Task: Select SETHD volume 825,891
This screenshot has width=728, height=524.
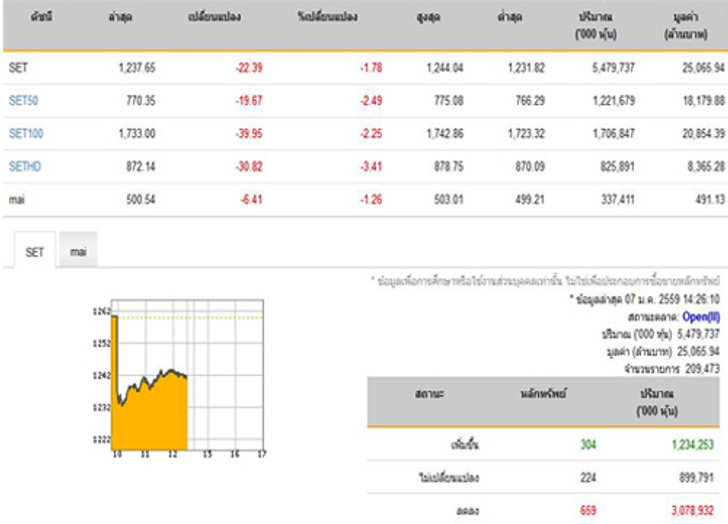Action: click(x=617, y=166)
